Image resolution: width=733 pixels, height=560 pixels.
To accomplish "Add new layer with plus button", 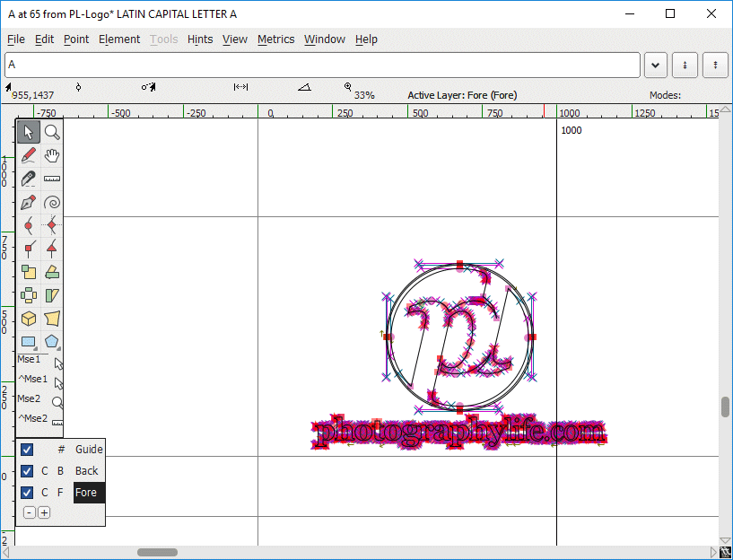I will pos(44,512).
